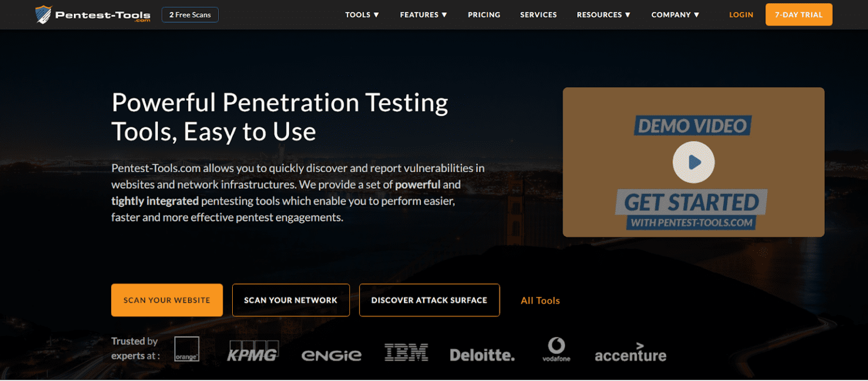This screenshot has height=381, width=868.
Task: Click the ENGIE logo
Action: click(x=331, y=354)
